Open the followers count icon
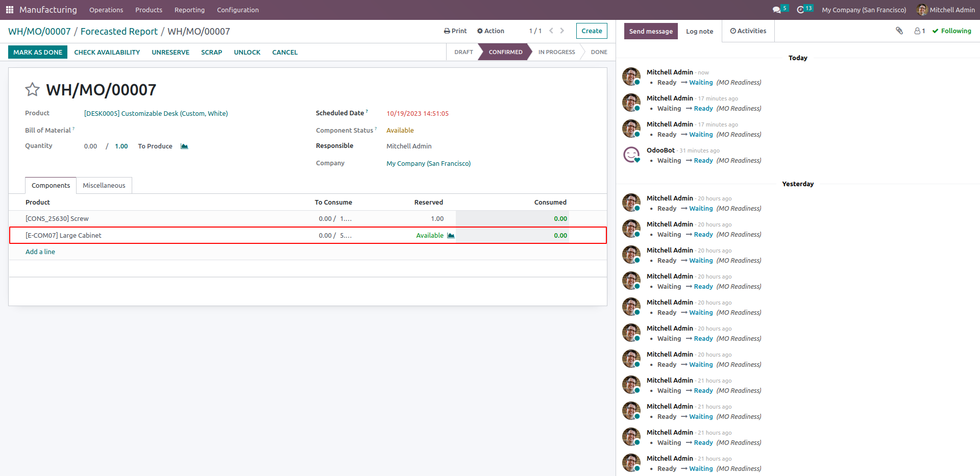 920,31
